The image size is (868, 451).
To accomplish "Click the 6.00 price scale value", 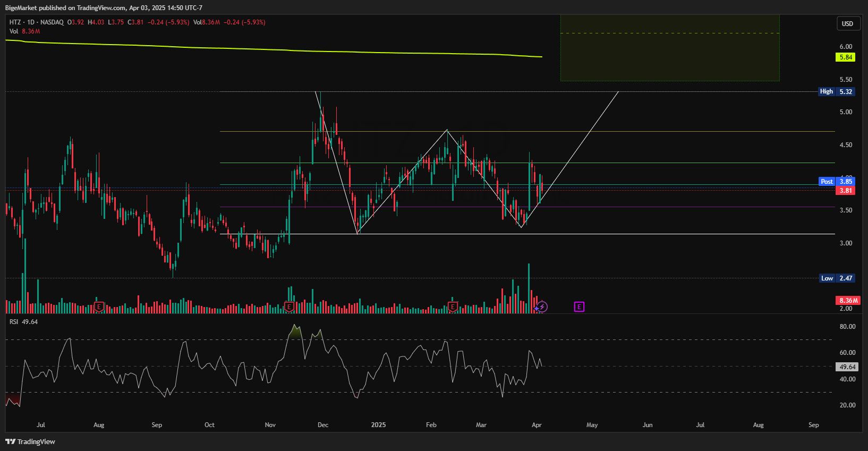I will (x=846, y=47).
